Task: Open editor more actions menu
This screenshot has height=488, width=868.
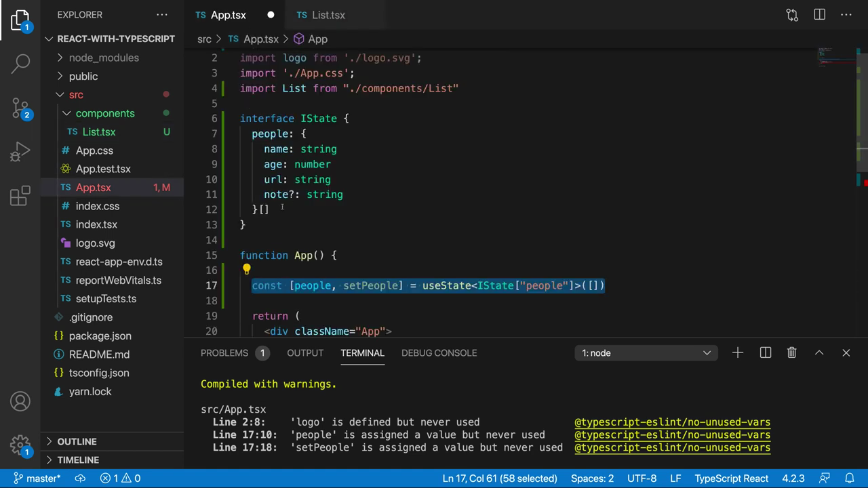Action: [846, 15]
